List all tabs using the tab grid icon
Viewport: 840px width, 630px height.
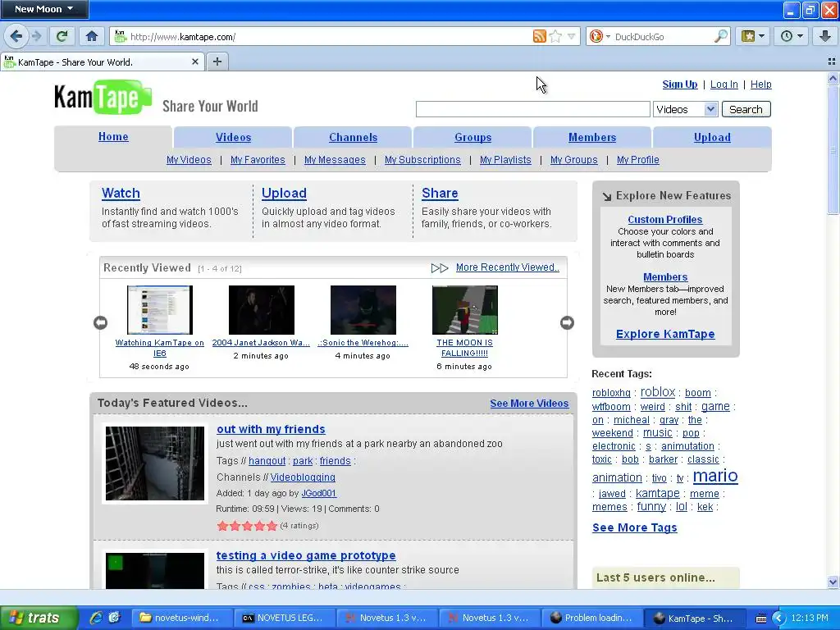[x=832, y=62]
